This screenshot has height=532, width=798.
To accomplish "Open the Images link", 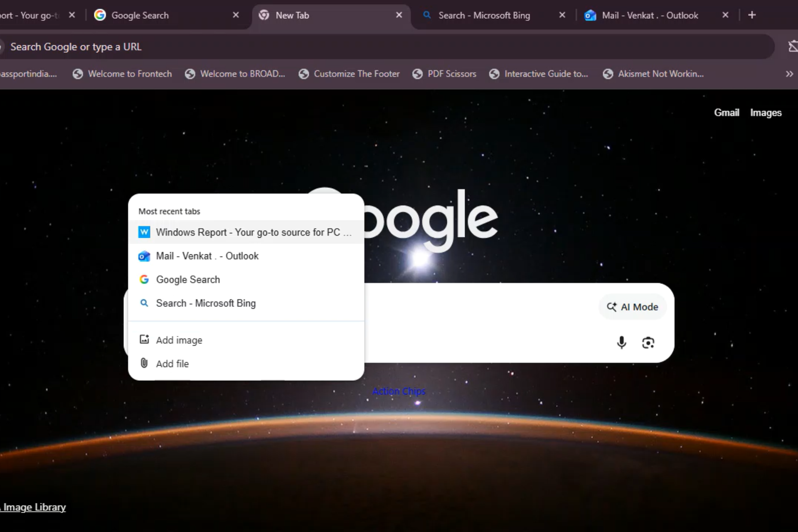I will (x=766, y=112).
